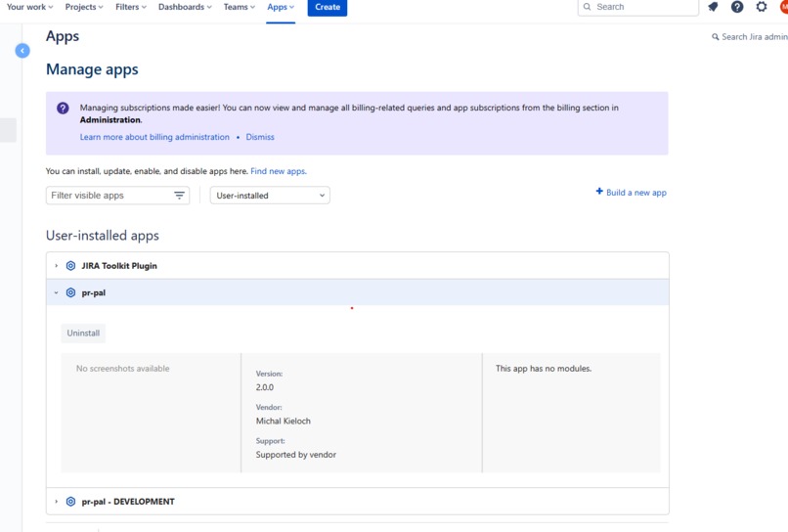Image resolution: width=788 pixels, height=532 pixels.
Task: Click the pr-pal app icon
Action: (x=70, y=292)
